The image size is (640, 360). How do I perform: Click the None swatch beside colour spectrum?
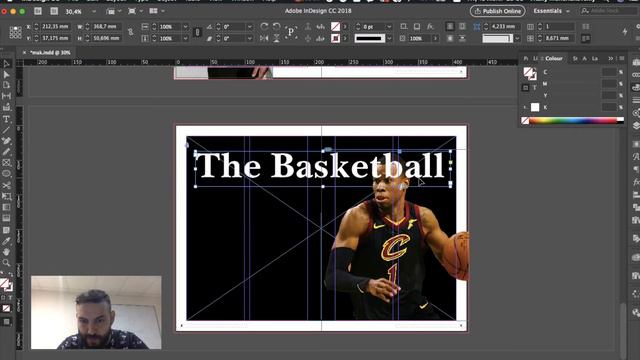pyautogui.click(x=525, y=120)
